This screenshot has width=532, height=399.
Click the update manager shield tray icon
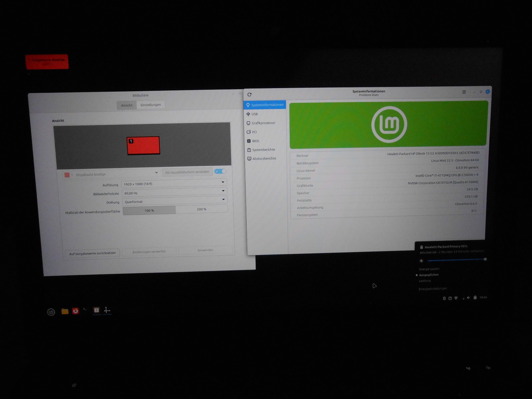coord(456,298)
